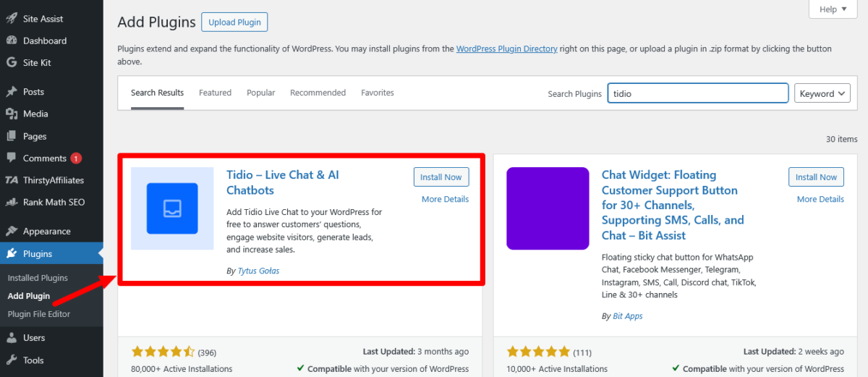Open the Site Kit menu item
The width and height of the screenshot is (868, 377).
[x=37, y=62]
